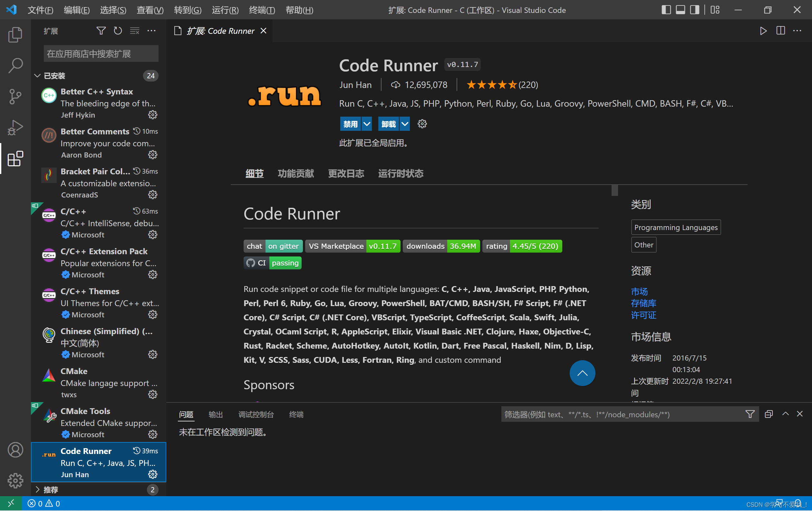The width and height of the screenshot is (812, 511).
Task: Toggle the primary side bar layout button
Action: [666, 10]
